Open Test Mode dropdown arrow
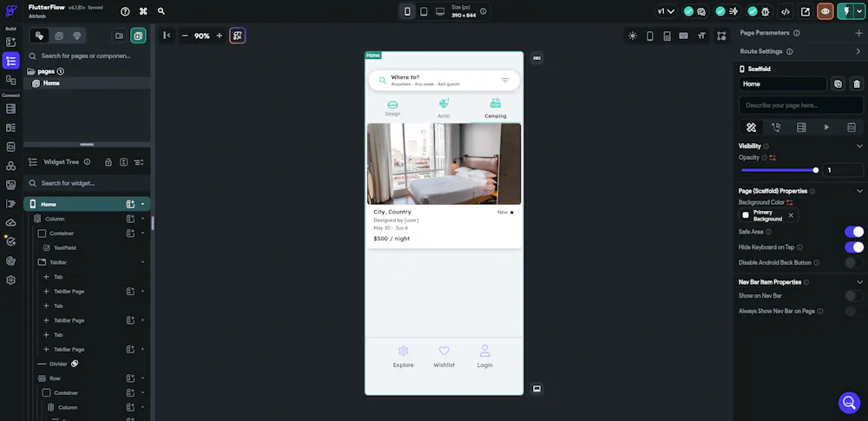 coord(859,11)
